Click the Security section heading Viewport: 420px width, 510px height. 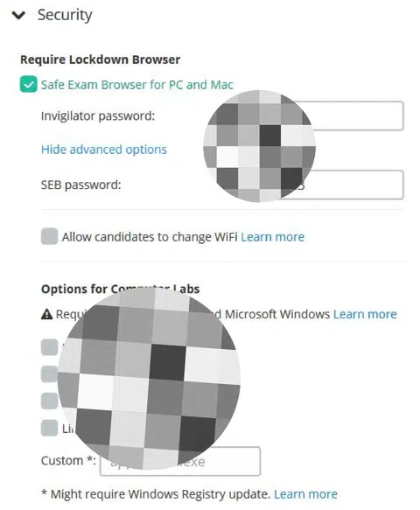pyautogui.click(x=65, y=15)
